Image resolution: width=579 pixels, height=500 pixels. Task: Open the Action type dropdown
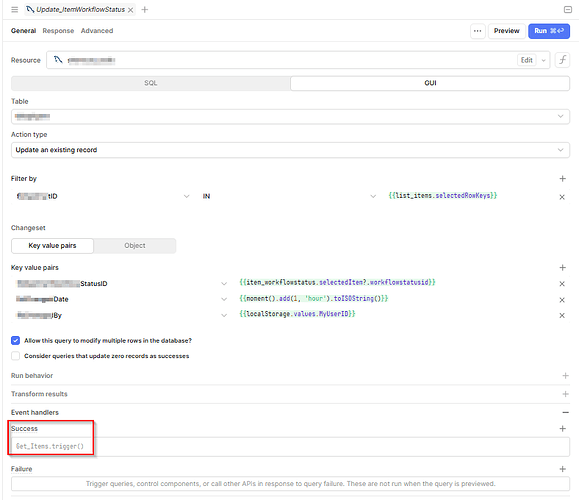pyautogui.click(x=290, y=150)
